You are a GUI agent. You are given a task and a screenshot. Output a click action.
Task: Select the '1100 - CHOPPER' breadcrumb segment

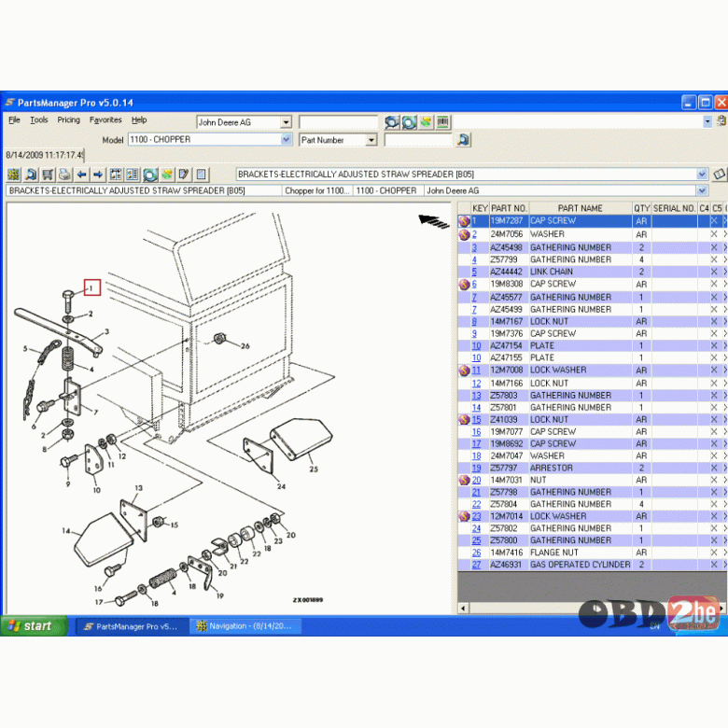pyautogui.click(x=386, y=190)
